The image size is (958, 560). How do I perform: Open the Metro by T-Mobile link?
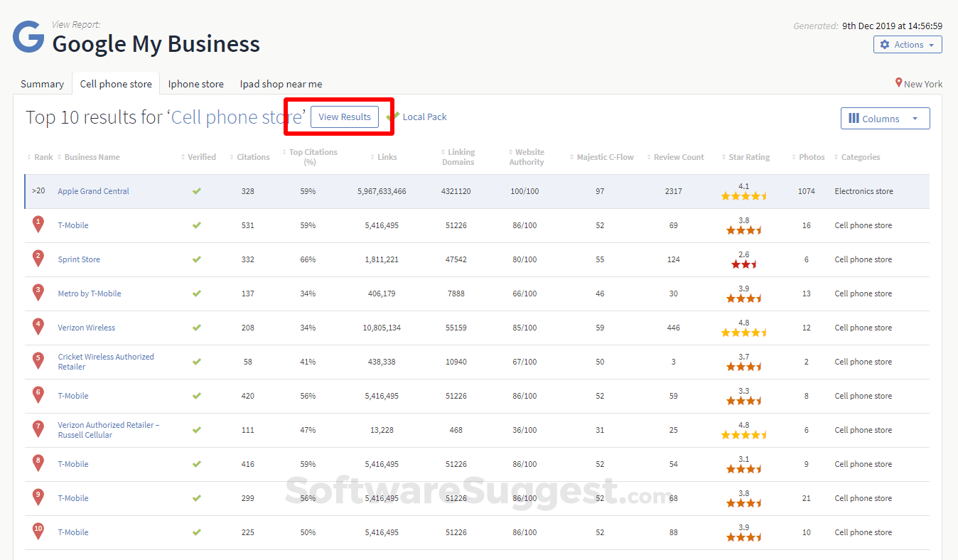90,293
